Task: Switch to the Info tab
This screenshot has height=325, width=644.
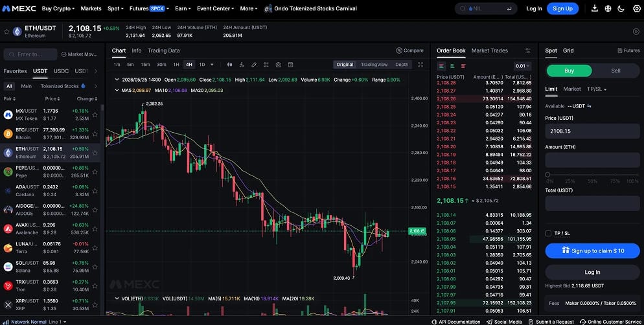Action: pyautogui.click(x=137, y=50)
